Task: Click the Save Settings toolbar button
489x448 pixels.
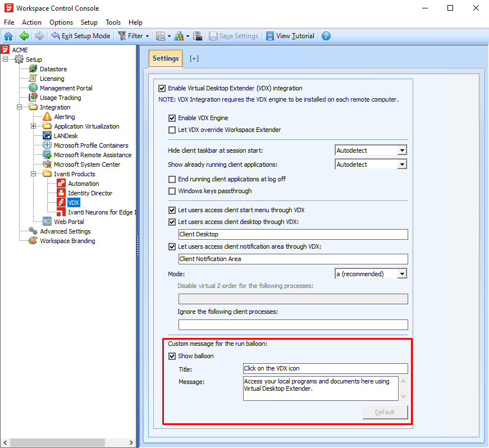Action: [x=234, y=36]
